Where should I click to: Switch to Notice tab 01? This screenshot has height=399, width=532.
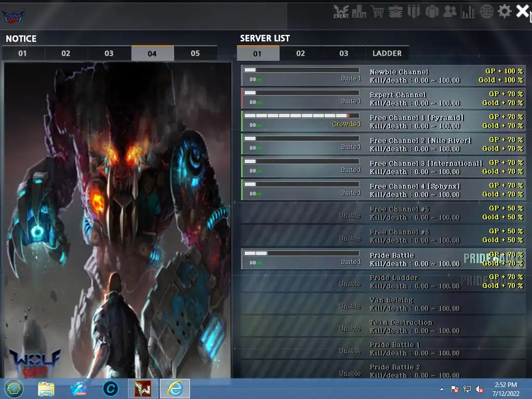23,54
